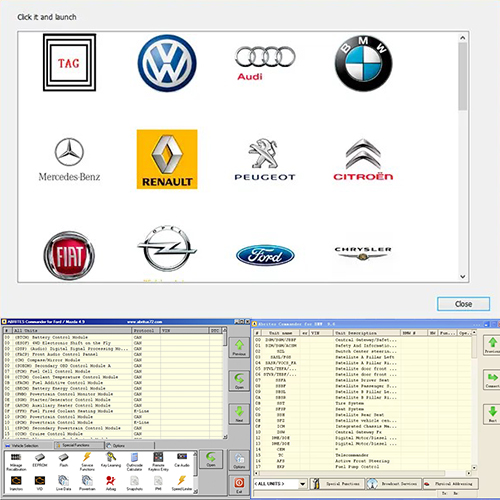This screenshot has height=500, width=500.
Task: Launch the Opel logo
Action: coord(167,249)
